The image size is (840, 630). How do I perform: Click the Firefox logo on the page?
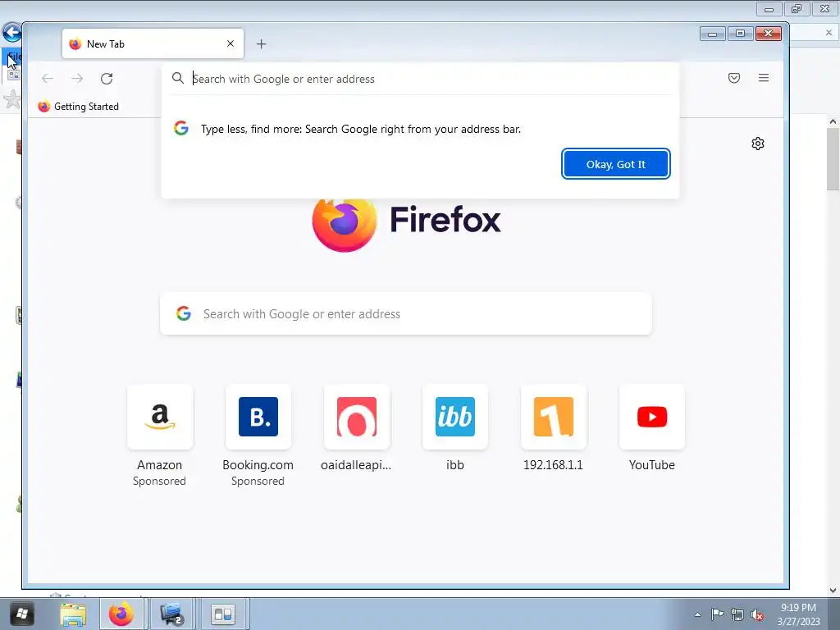pos(345,225)
